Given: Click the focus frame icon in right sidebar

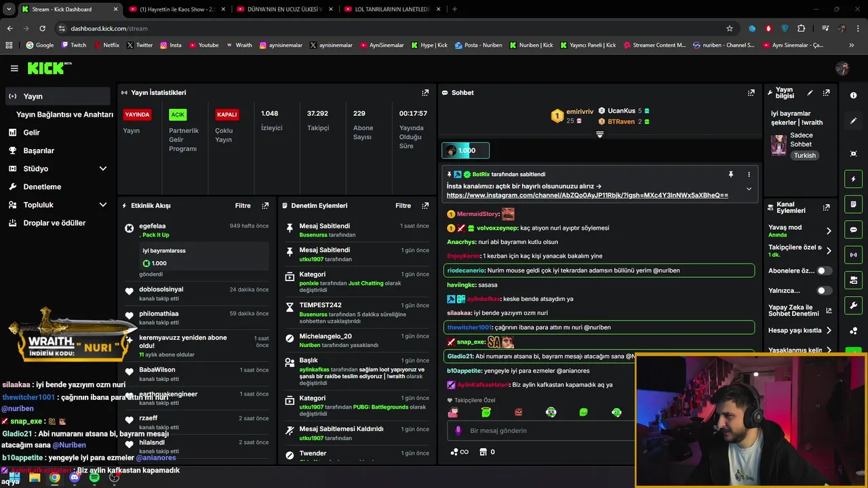Looking at the screenshot, I should (854, 154).
